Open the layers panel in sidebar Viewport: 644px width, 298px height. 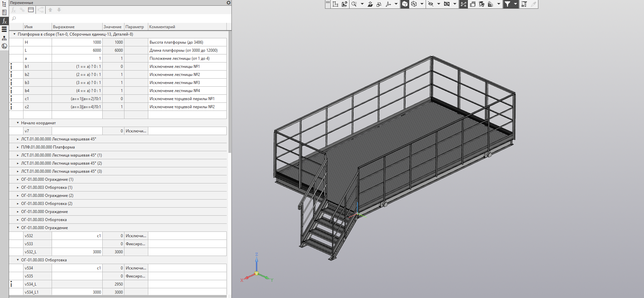pos(4,29)
